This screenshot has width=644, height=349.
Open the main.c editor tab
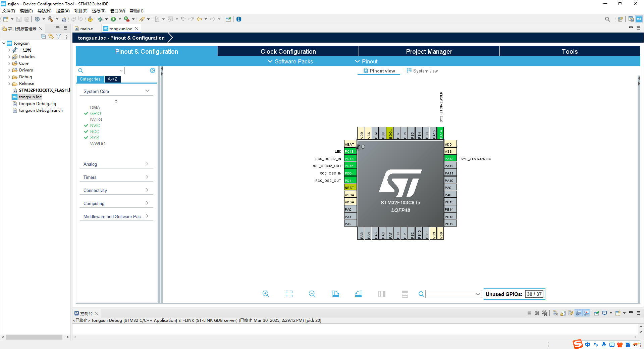pos(86,29)
